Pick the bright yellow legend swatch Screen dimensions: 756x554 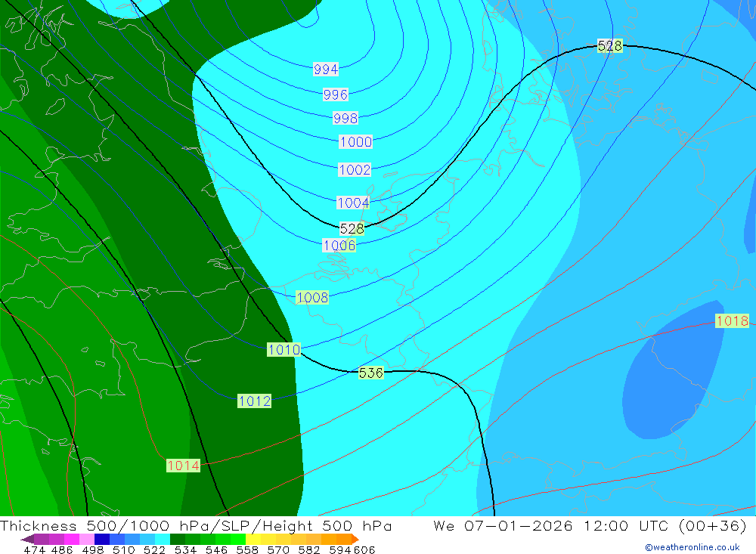253,539
